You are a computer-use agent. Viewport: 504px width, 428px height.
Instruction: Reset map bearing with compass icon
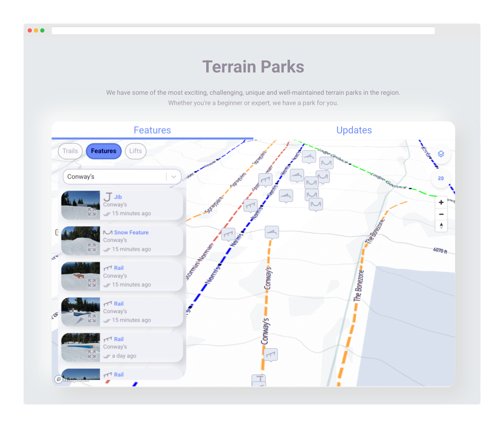441,226
